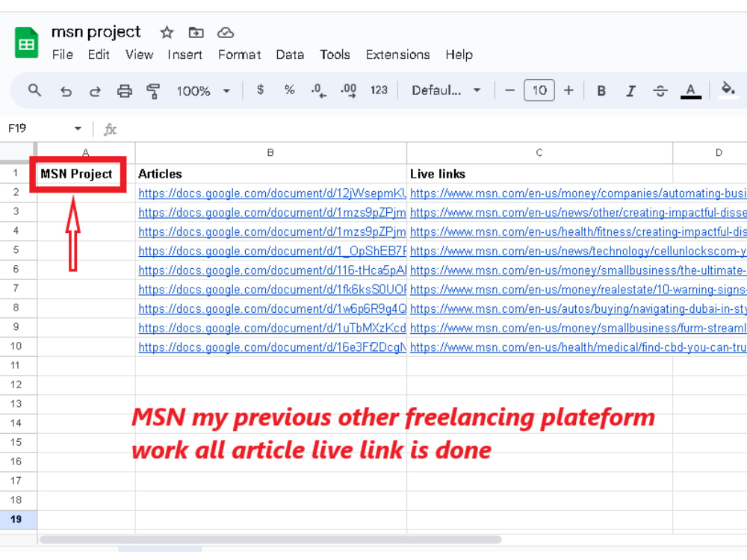Toggle strikethrough formatting
747x560 pixels.
(x=660, y=90)
